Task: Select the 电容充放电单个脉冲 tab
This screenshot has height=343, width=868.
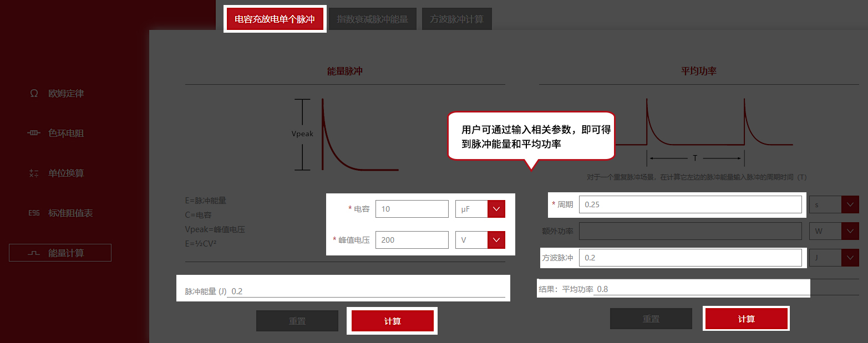Action: [275, 19]
